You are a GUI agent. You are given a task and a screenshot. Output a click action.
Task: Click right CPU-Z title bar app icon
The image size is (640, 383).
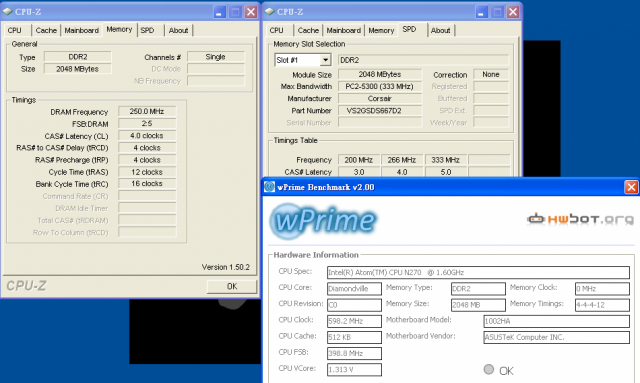(x=270, y=11)
